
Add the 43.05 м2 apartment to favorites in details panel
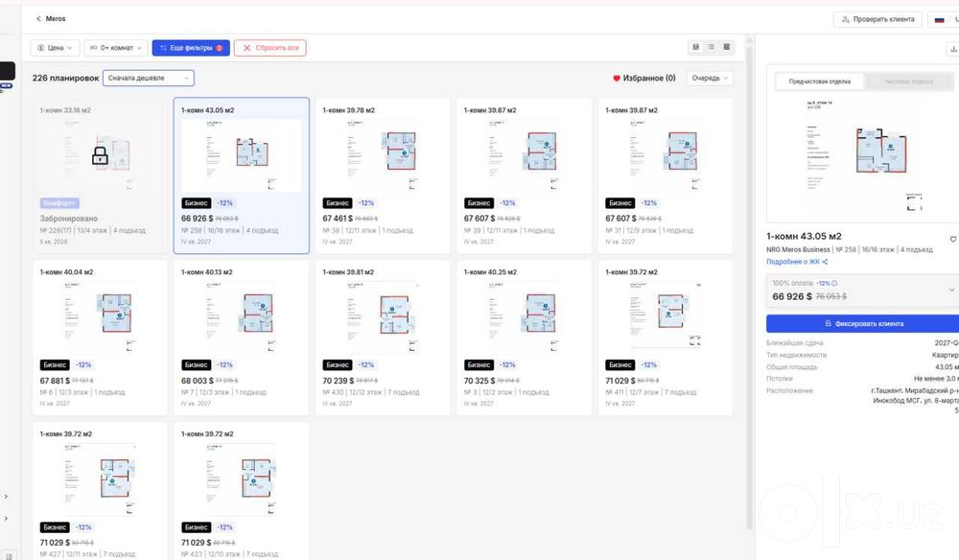pyautogui.click(x=953, y=239)
